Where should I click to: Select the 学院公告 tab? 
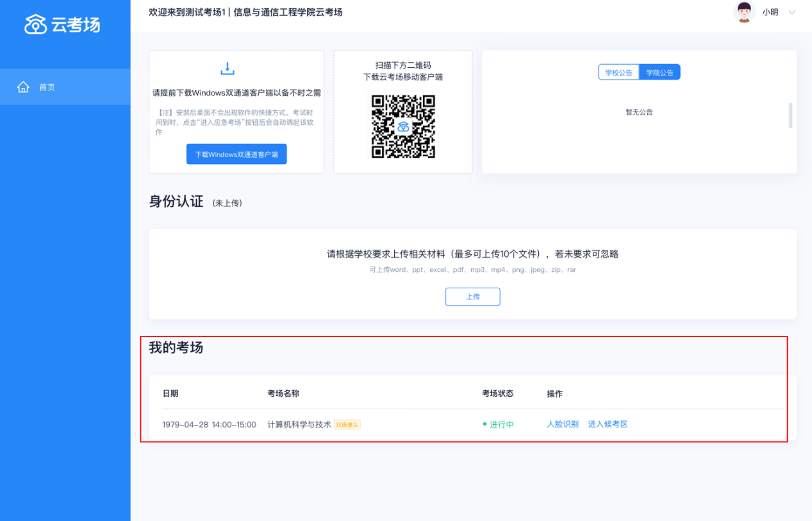659,72
